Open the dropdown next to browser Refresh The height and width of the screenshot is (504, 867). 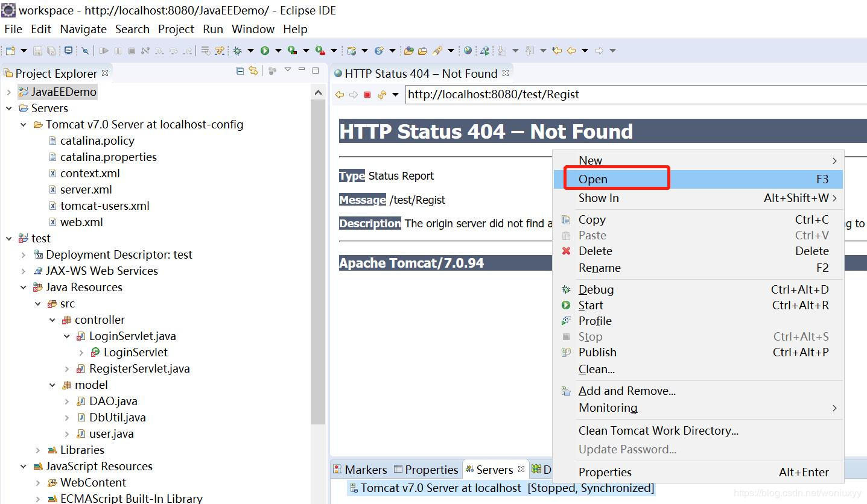[x=395, y=95]
